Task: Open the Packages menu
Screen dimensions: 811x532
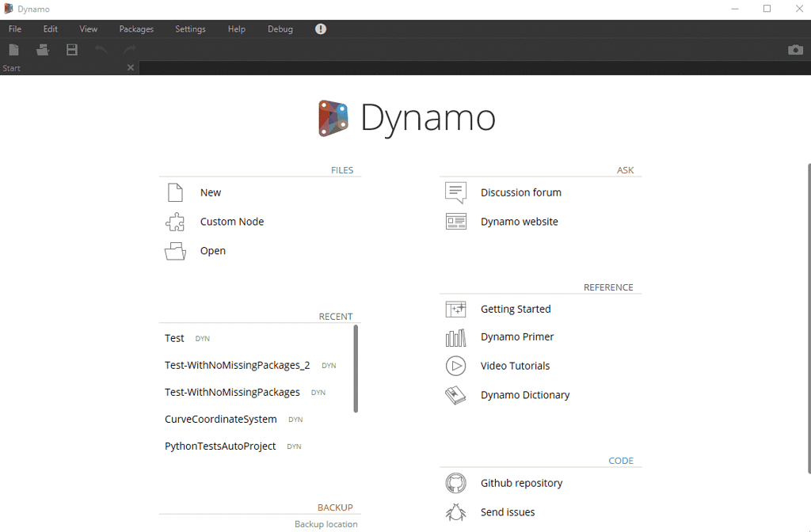Action: 135,28
